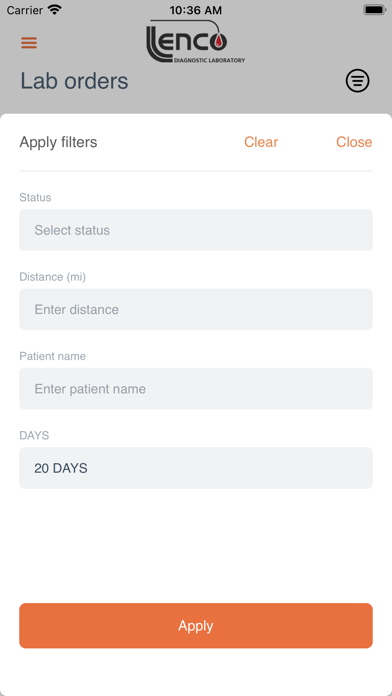Tap the Apply filters heading
Screen dimensions: 392x696
click(x=58, y=142)
